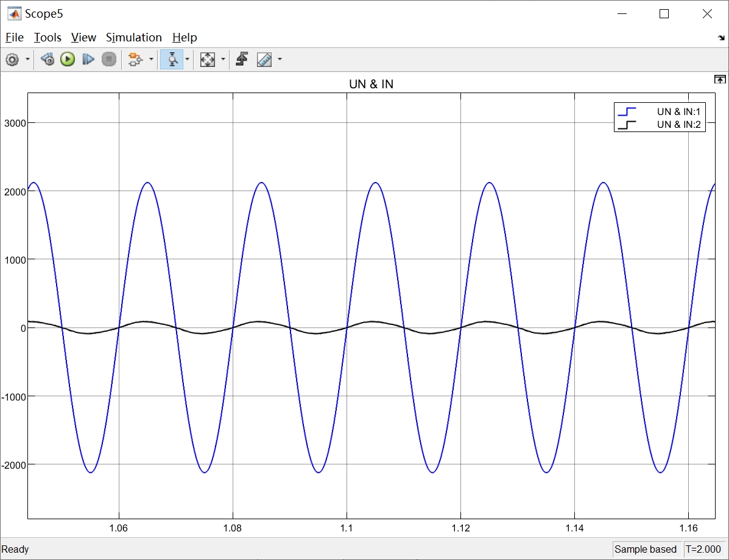Click the x-axis label 1.1
The width and height of the screenshot is (729, 560).
[x=347, y=528]
